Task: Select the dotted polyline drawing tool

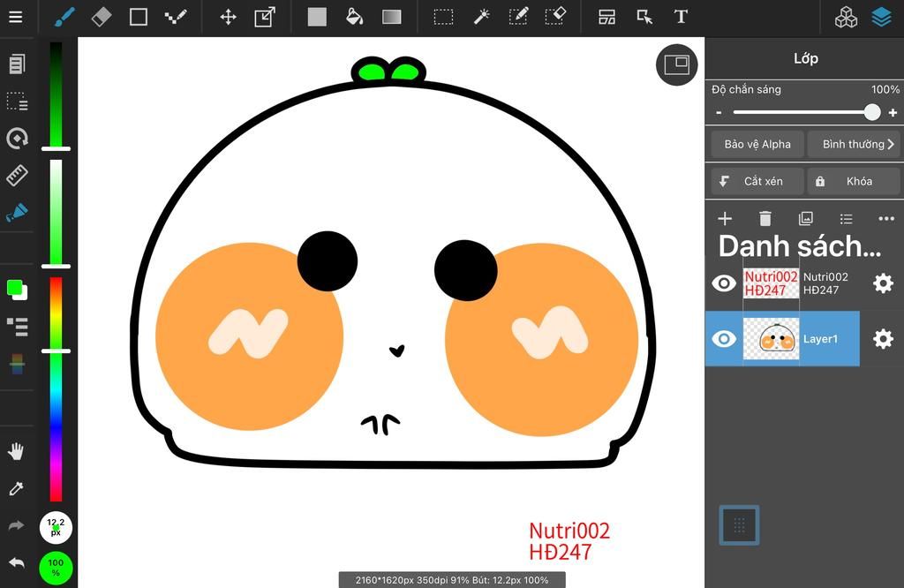Action: click(x=176, y=17)
